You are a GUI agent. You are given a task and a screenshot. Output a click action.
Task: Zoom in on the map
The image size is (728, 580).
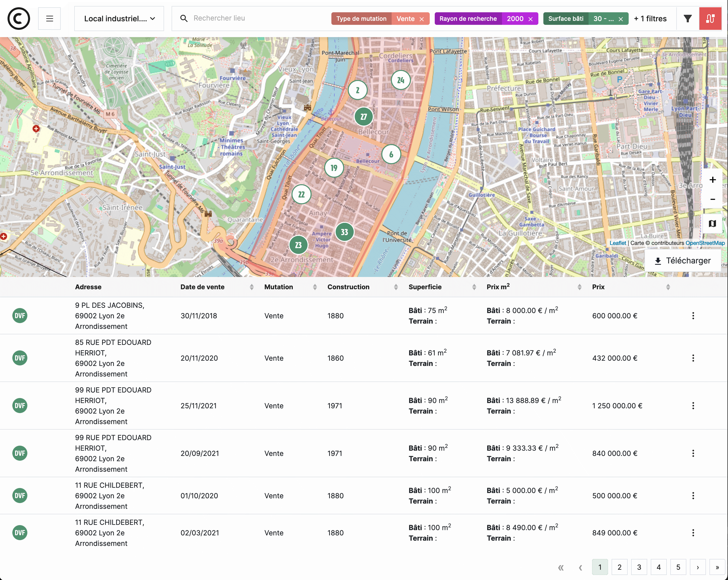pyautogui.click(x=712, y=180)
